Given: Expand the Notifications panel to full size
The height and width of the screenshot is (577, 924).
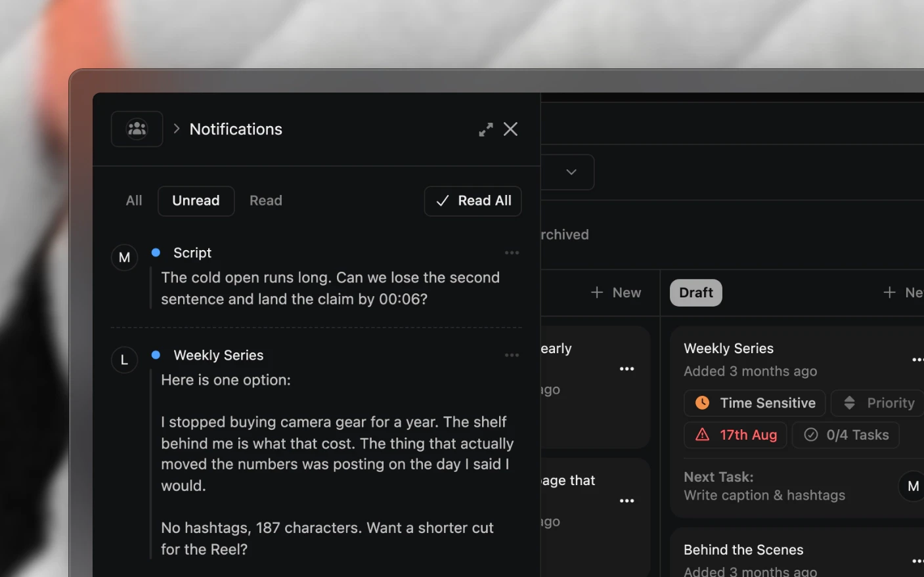Looking at the screenshot, I should tap(486, 129).
